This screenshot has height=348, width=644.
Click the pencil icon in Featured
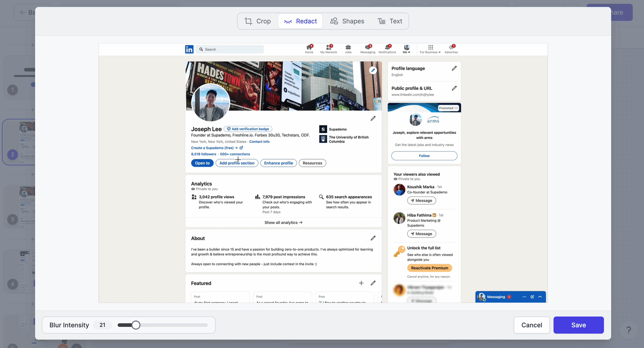(x=373, y=283)
